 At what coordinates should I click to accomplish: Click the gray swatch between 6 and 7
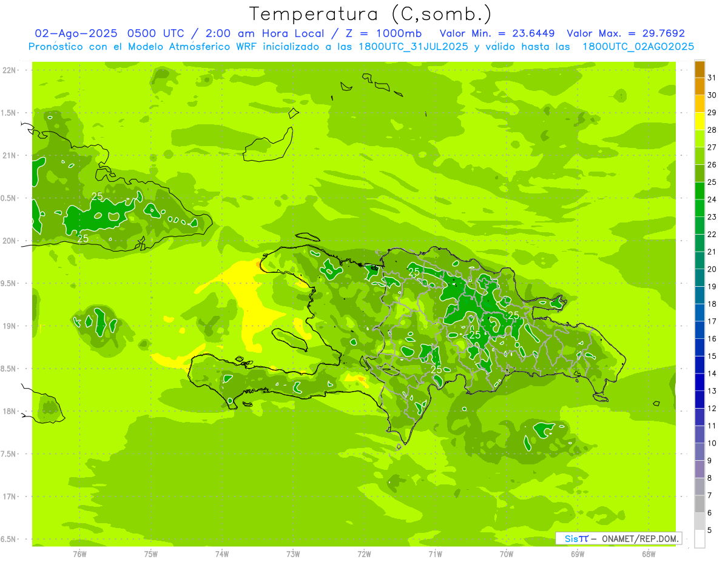699,504
